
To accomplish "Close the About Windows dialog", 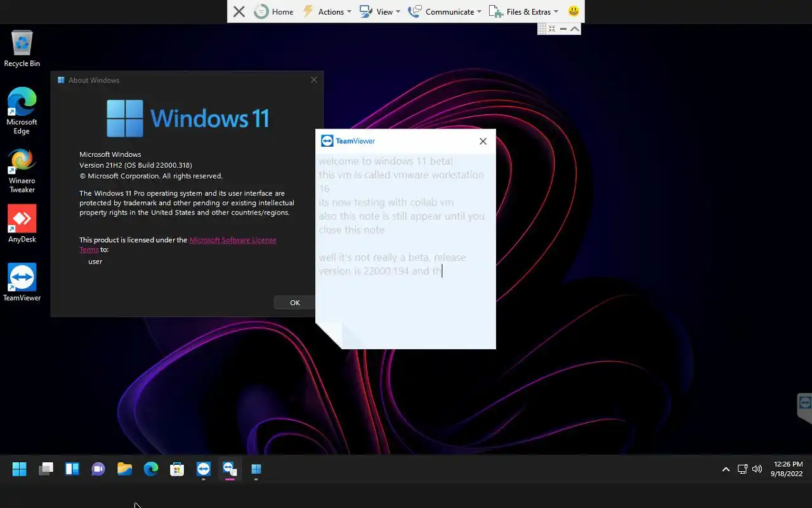I will (313, 80).
